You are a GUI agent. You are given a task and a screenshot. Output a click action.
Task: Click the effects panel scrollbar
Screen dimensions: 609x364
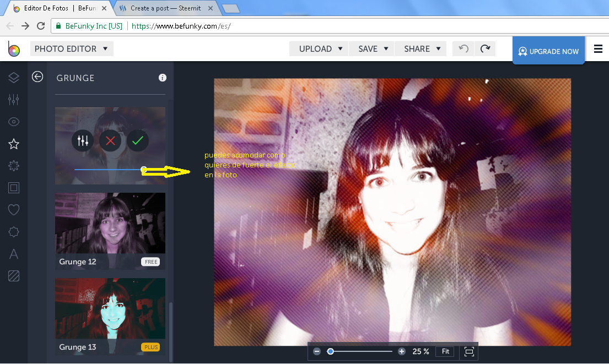pyautogui.click(x=170, y=332)
